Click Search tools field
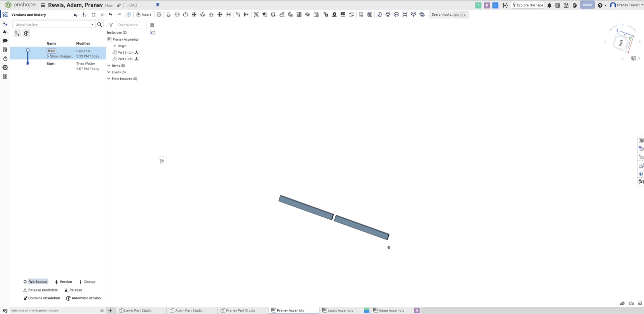This screenshot has height=314, width=644. pyautogui.click(x=449, y=14)
